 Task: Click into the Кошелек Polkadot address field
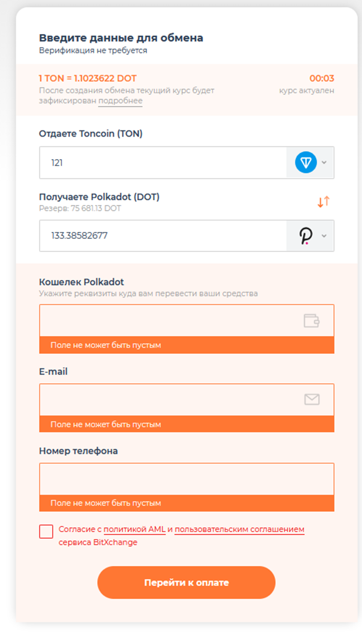click(168, 320)
